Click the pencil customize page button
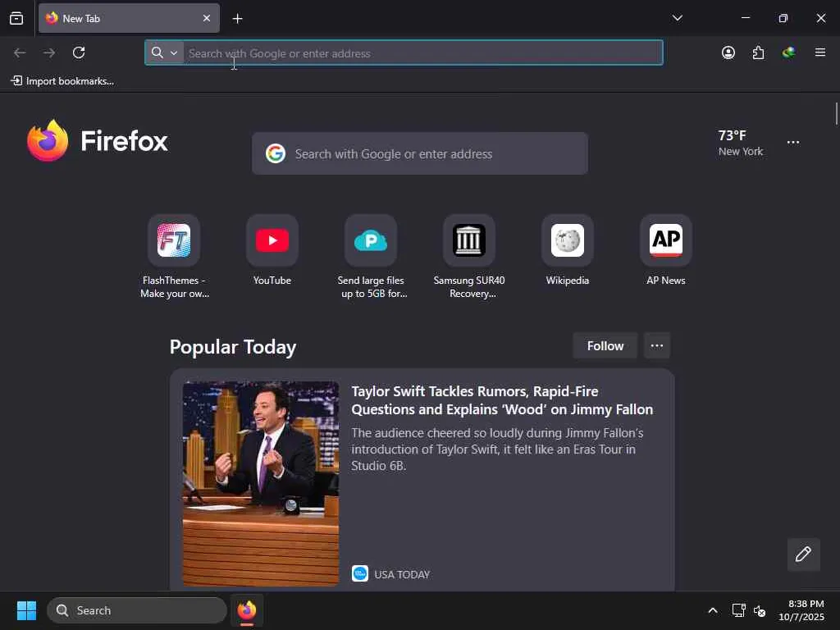This screenshot has width=840, height=630. [x=803, y=555]
